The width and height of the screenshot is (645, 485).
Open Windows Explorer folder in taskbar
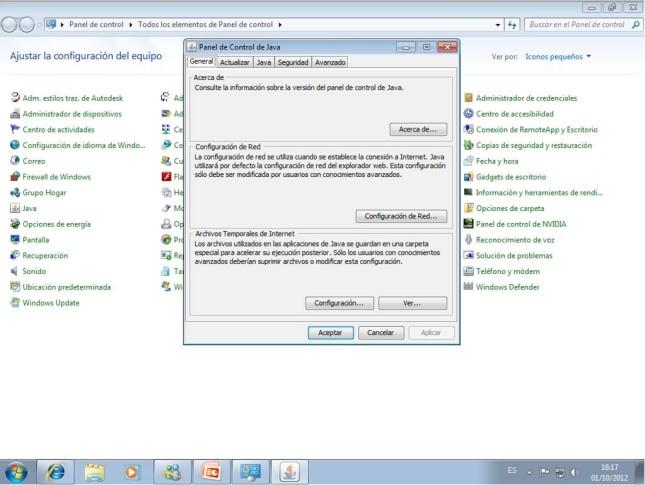coord(94,472)
